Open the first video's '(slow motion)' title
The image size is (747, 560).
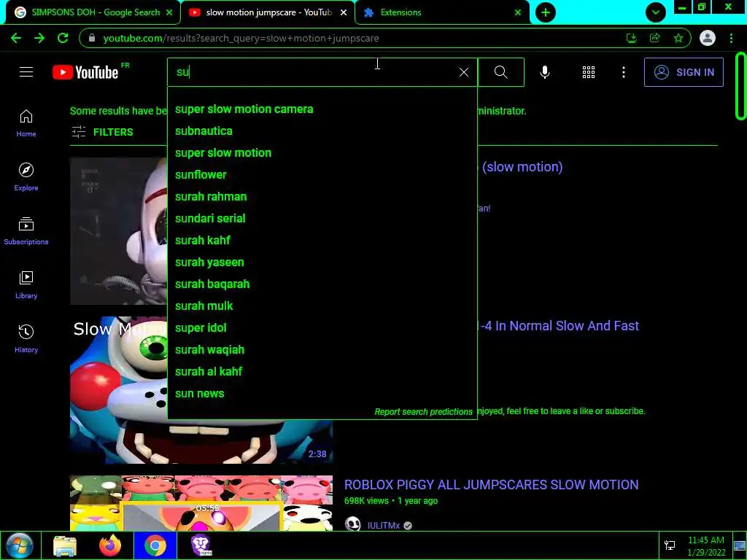522,167
